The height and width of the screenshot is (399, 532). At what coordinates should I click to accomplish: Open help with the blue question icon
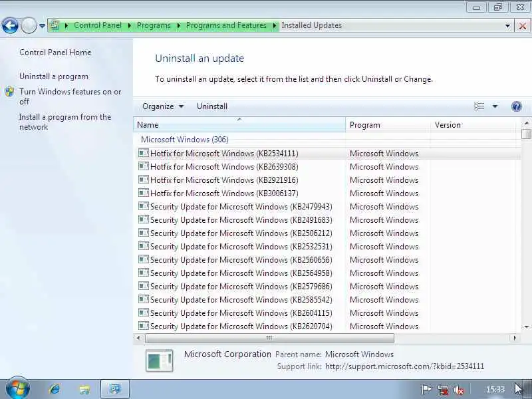tap(517, 106)
